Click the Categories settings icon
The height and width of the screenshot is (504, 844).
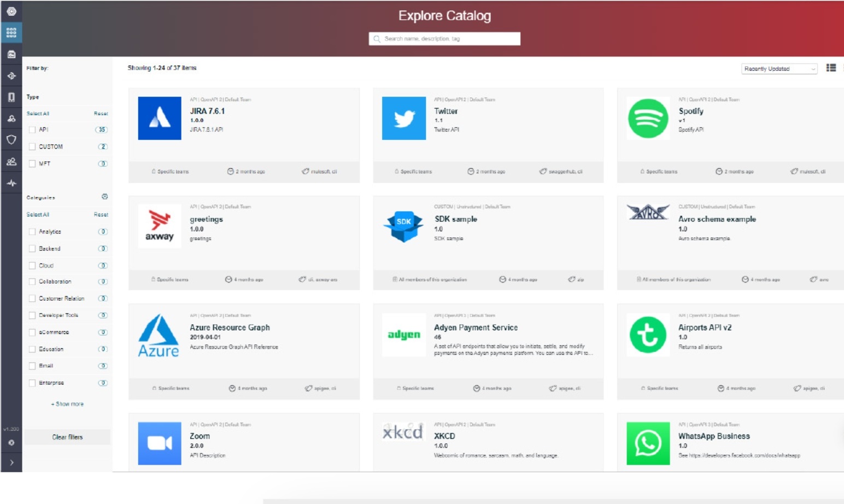coord(104,197)
